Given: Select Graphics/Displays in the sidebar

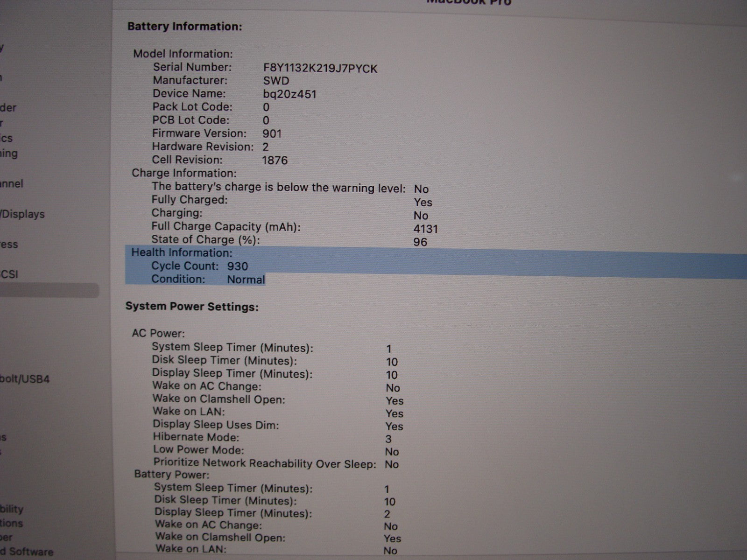Looking at the screenshot, I should (22, 214).
